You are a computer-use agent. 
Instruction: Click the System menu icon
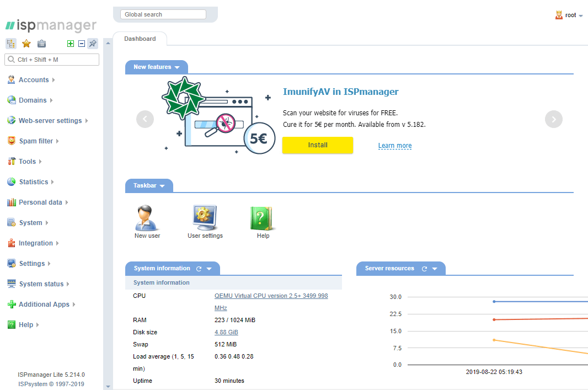tap(11, 222)
